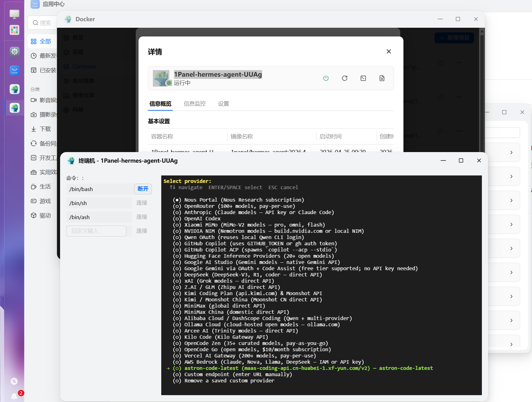
Task: Click the colorful app grid dock icon
Action: point(15,30)
